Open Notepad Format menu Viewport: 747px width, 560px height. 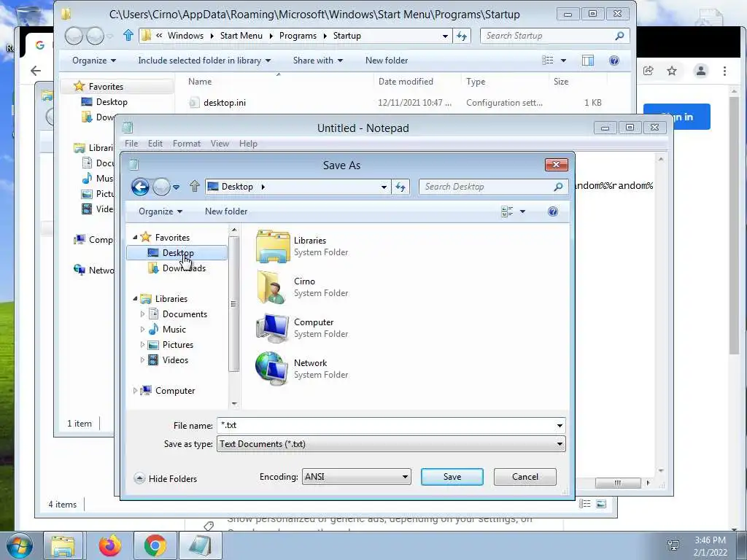pyautogui.click(x=187, y=144)
